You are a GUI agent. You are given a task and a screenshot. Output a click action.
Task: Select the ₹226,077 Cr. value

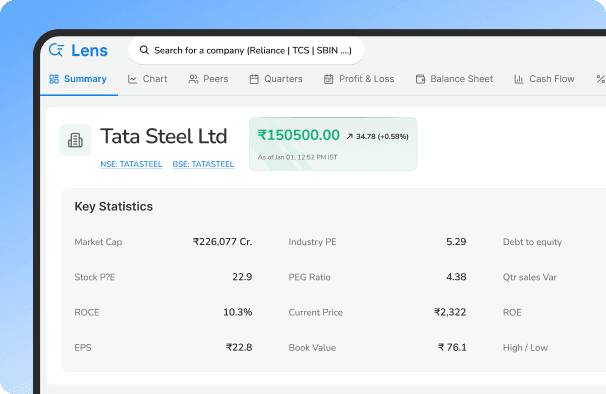[x=223, y=242]
